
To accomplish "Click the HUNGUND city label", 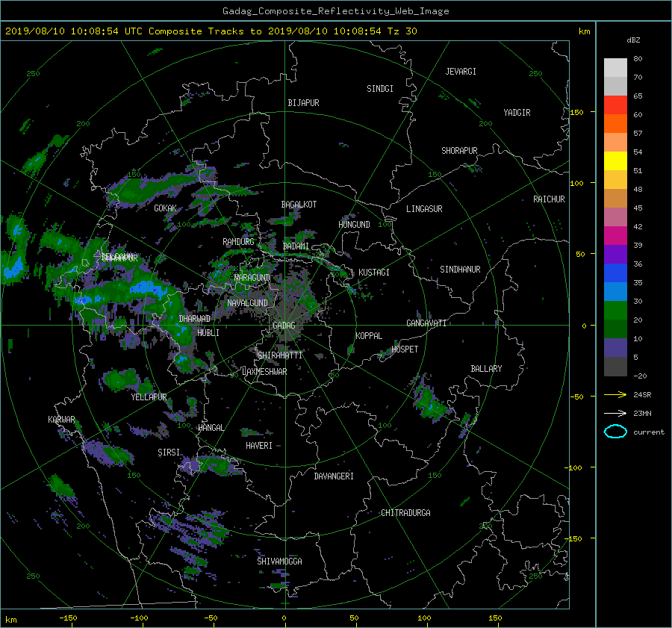I will click(354, 225).
